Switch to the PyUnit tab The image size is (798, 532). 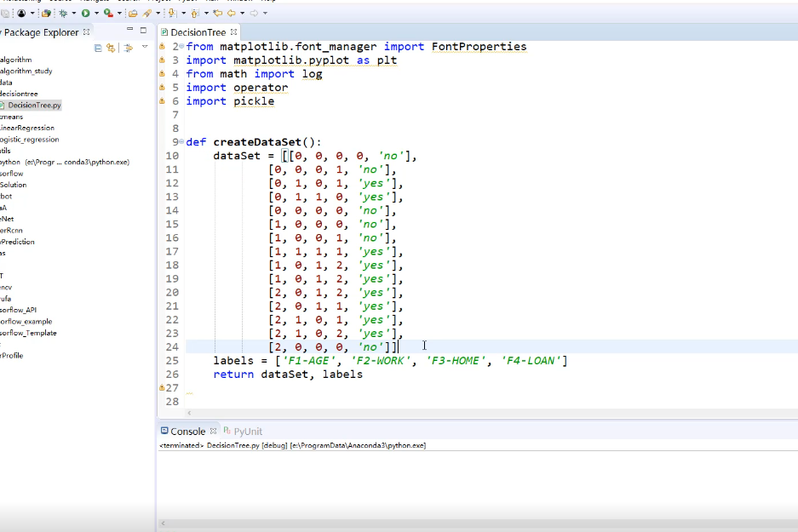[x=247, y=432]
